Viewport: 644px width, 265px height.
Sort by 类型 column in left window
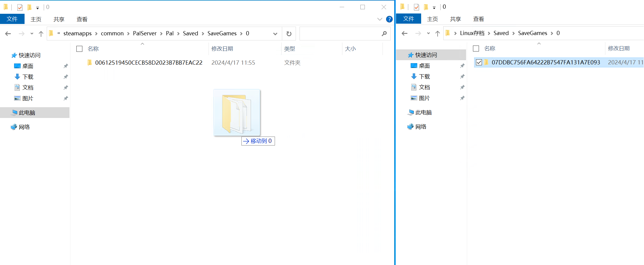tap(290, 49)
